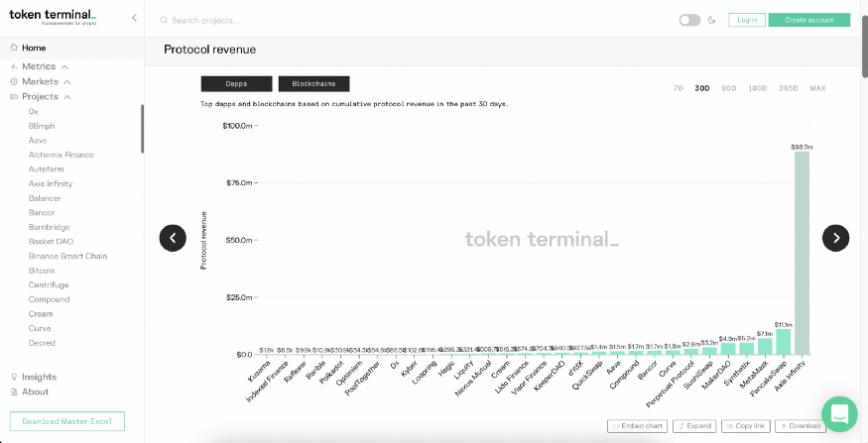Open the Basket DAO project
Viewport: 868px width, 443px height.
coord(51,242)
